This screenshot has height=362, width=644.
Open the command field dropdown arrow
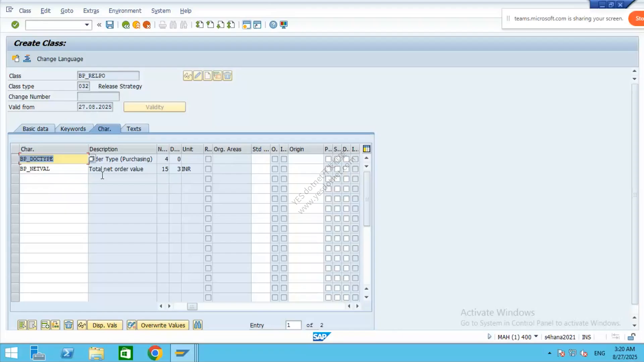(x=87, y=25)
